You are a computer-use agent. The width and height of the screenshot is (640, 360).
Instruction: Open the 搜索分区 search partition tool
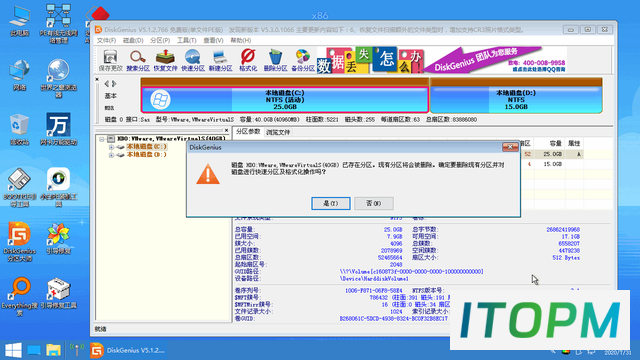[138, 60]
